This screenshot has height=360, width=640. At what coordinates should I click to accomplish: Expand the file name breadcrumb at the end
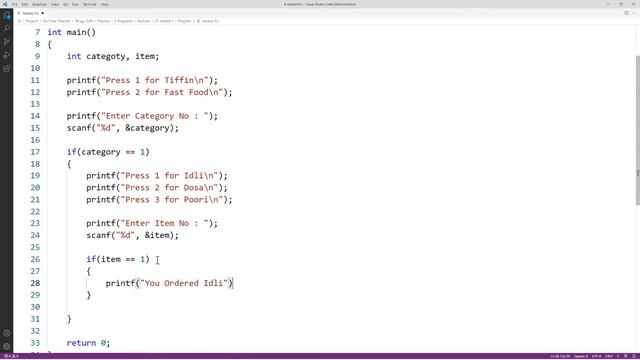pos(209,21)
